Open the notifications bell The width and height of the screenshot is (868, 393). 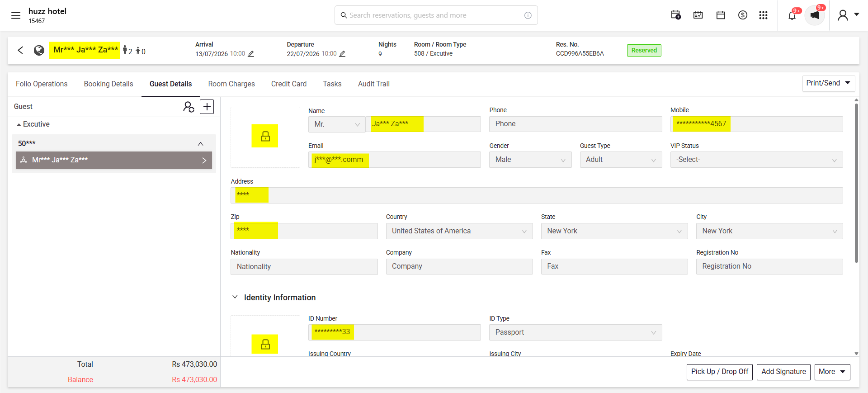[x=792, y=15]
